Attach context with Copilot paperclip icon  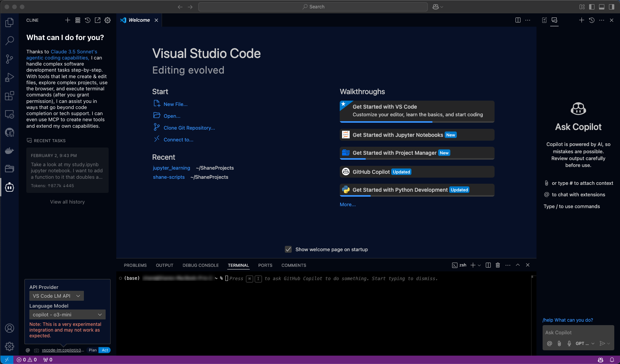point(559,343)
